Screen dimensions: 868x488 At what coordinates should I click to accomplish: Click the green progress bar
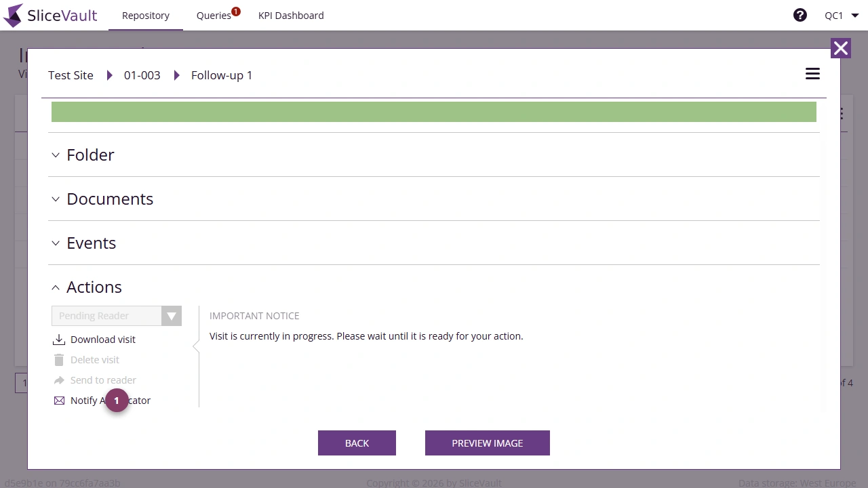pos(434,111)
